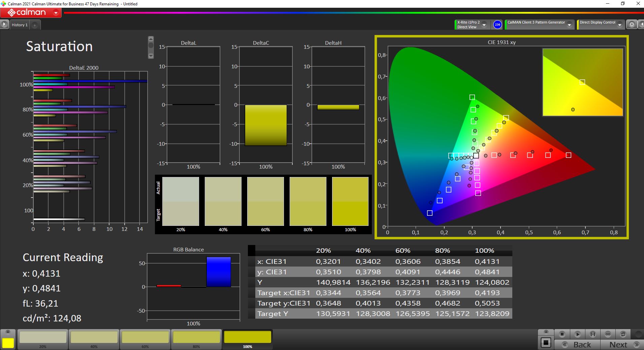Screen dimensions: 644x350
Task: Click the refresh arrows icon
Action: pos(623,334)
